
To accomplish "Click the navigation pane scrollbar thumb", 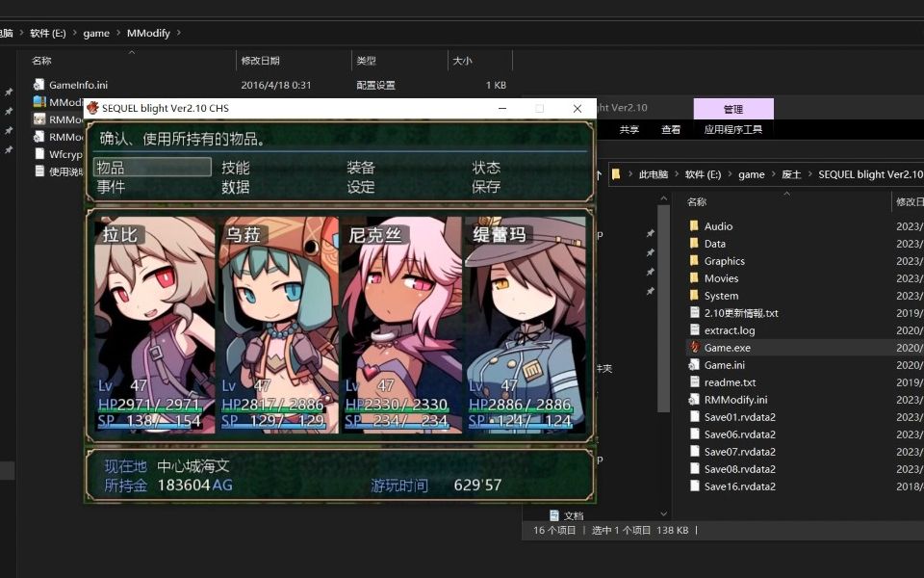I will (x=663, y=308).
